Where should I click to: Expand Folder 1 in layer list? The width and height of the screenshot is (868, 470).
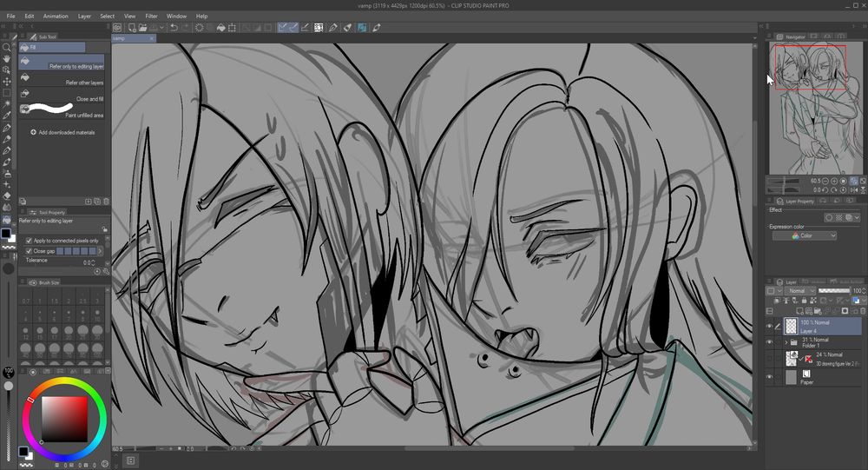pos(786,342)
